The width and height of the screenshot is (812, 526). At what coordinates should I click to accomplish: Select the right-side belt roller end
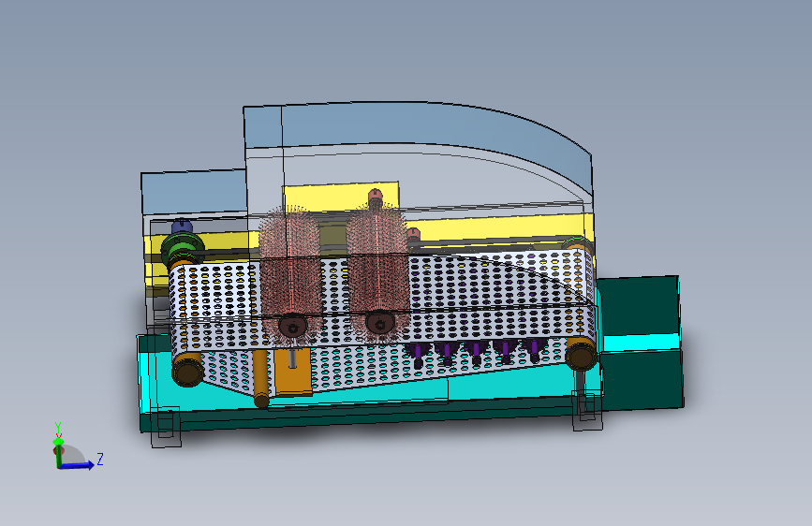[581, 355]
